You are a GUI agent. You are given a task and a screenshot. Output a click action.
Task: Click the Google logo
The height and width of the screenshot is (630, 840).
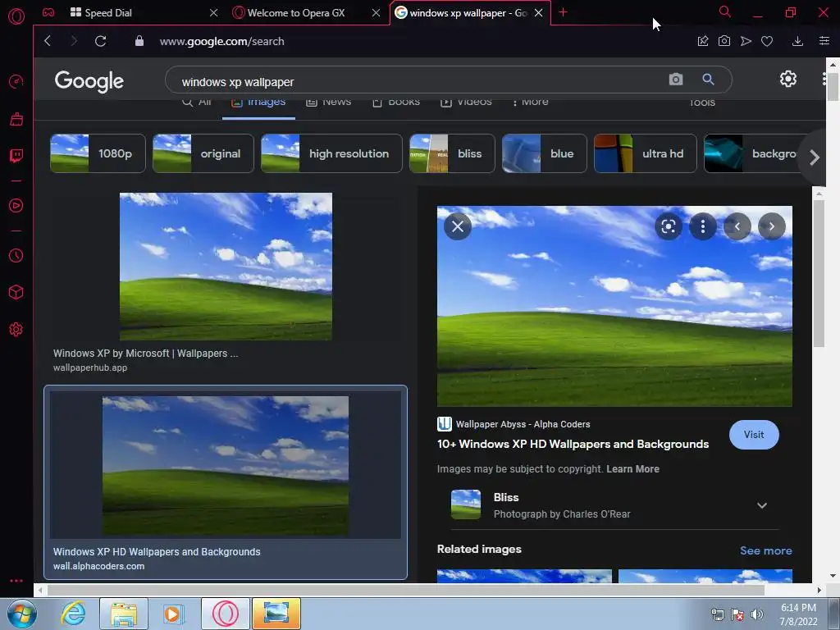click(x=89, y=81)
